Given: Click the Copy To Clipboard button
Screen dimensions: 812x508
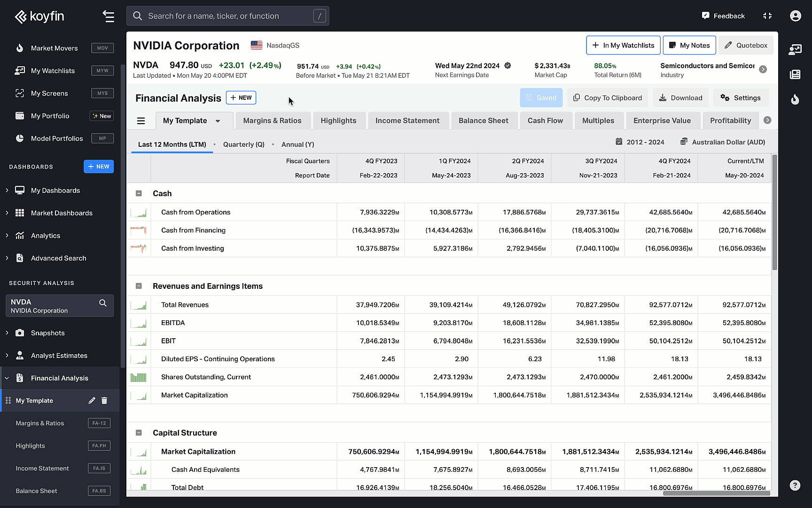Looking at the screenshot, I should (x=608, y=97).
